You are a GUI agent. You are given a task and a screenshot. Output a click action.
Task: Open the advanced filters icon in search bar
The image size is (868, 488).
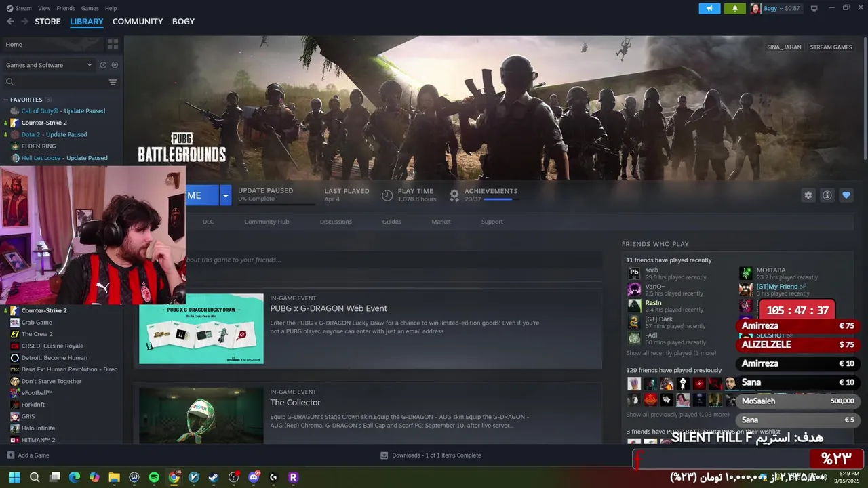113,82
